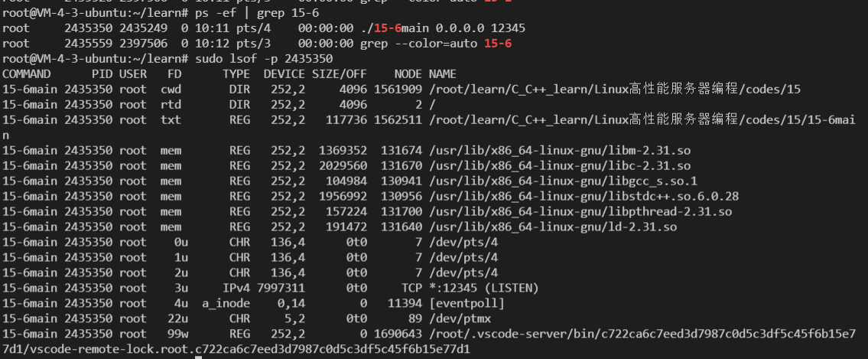Click the IPv4 type value
868x359 pixels.
[236, 288]
